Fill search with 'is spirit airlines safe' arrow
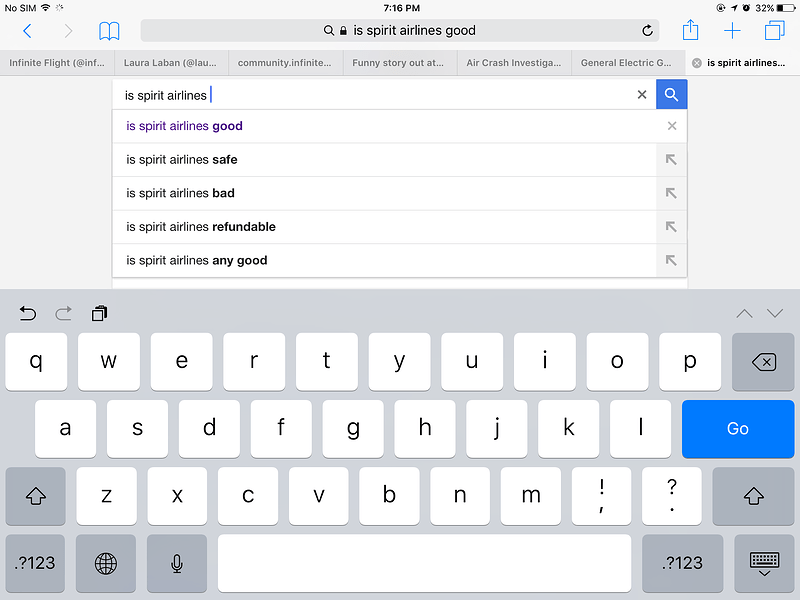800x600 pixels. [671, 160]
